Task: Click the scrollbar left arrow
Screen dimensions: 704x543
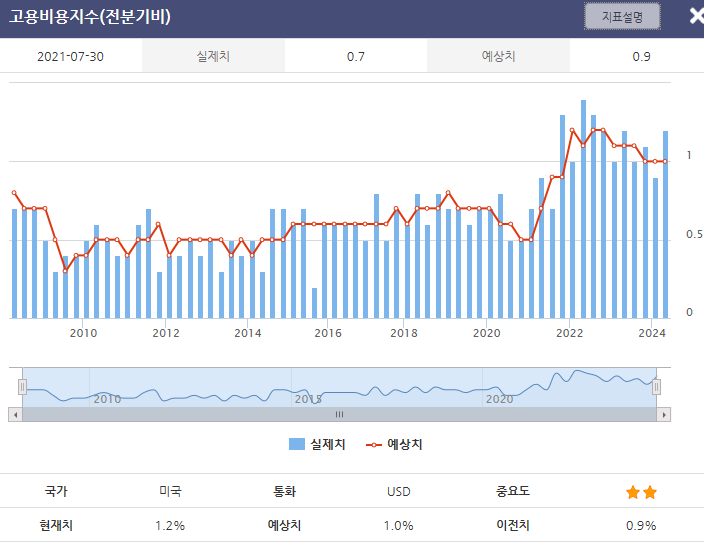Action: coord(16,415)
